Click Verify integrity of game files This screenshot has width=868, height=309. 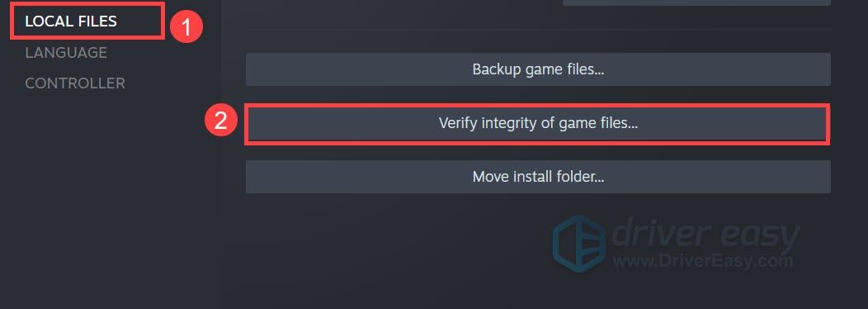538,123
